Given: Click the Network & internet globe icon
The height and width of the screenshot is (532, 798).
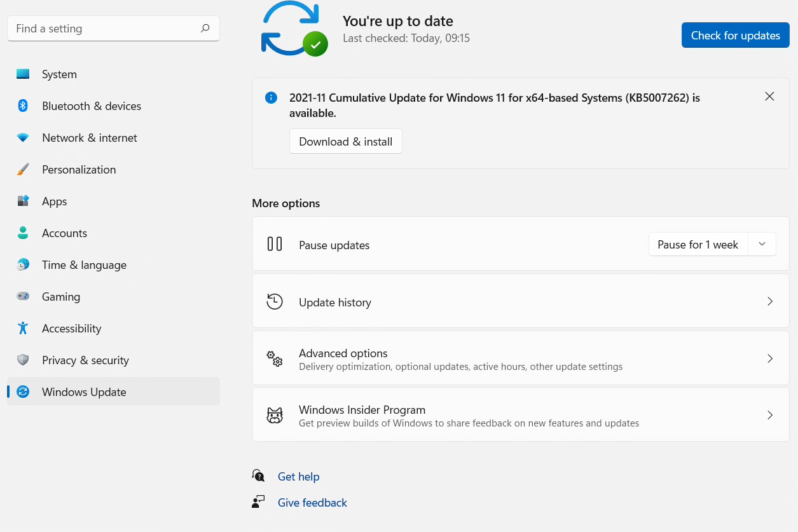Looking at the screenshot, I should [x=23, y=137].
